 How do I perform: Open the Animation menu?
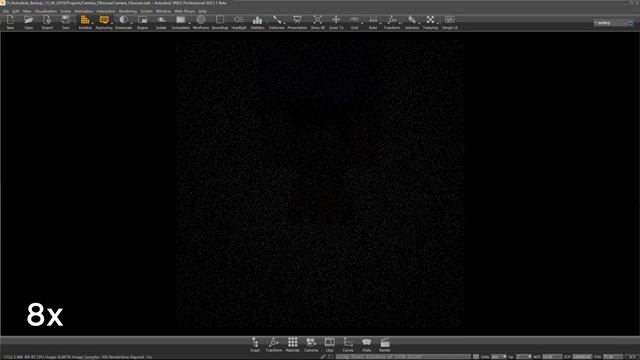84,11
